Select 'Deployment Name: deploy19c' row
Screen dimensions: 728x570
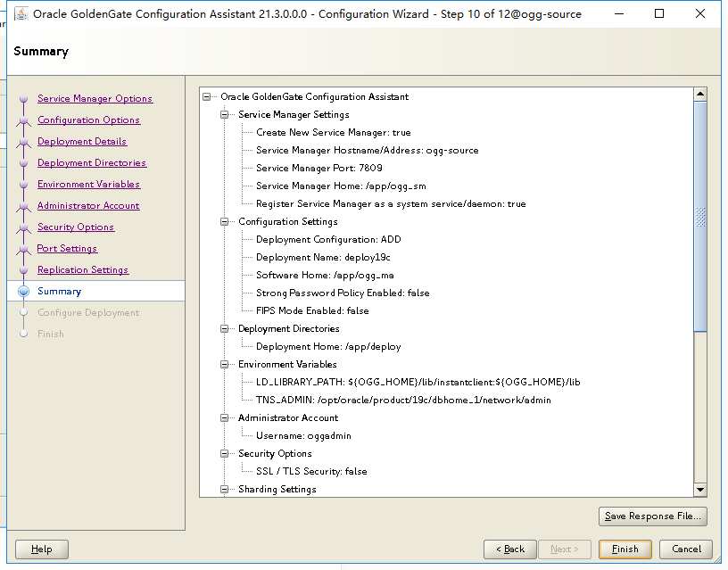pos(323,257)
